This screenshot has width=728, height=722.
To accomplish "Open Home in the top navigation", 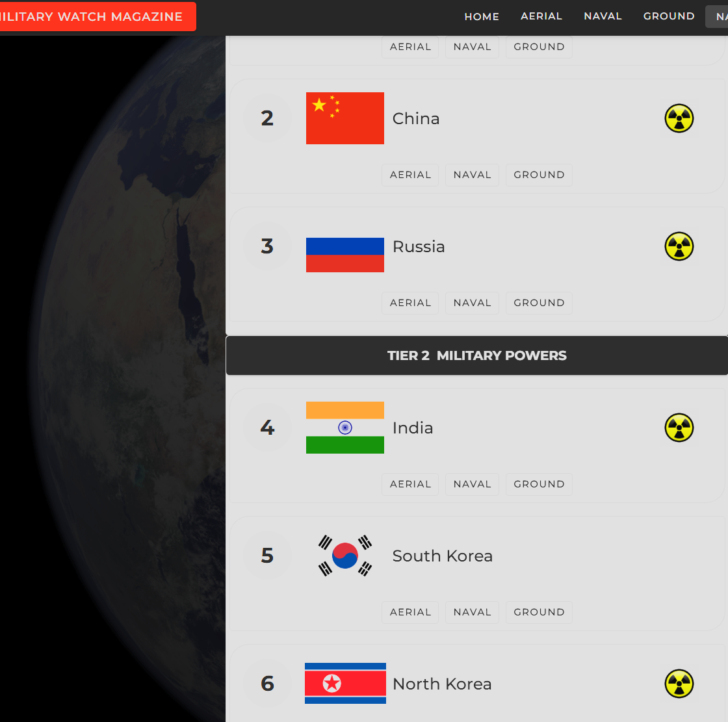I will (482, 17).
